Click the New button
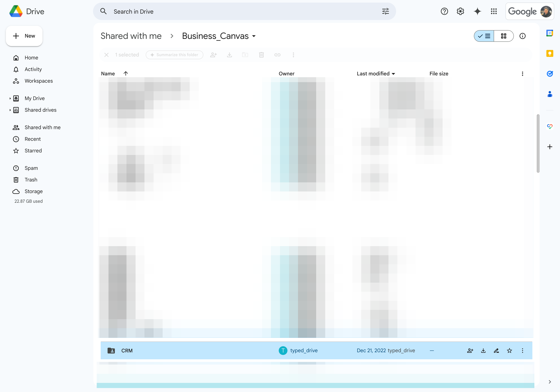Viewport: 560px width, 392px height. tap(24, 36)
